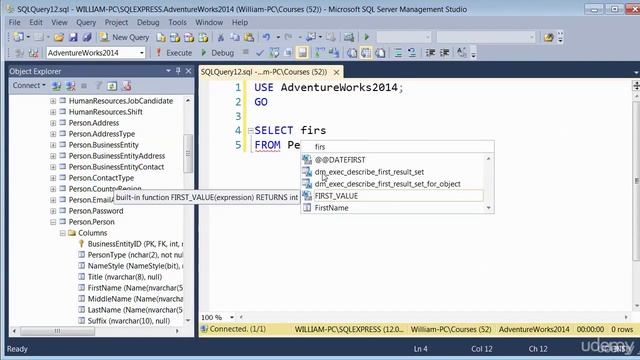Click the Decrease Indent icon
640x360 pixels.
430,53
